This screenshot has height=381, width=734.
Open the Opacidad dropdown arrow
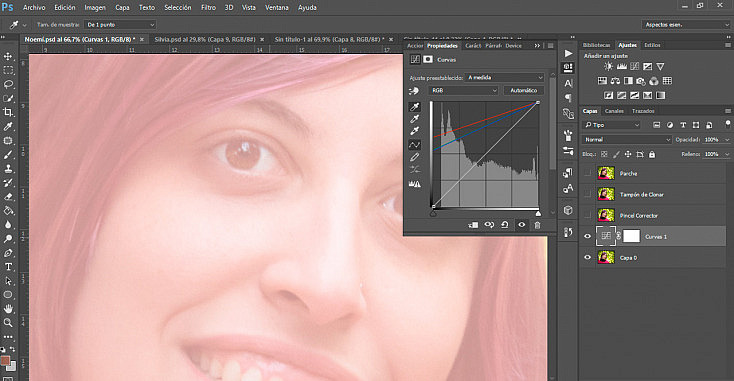point(727,140)
